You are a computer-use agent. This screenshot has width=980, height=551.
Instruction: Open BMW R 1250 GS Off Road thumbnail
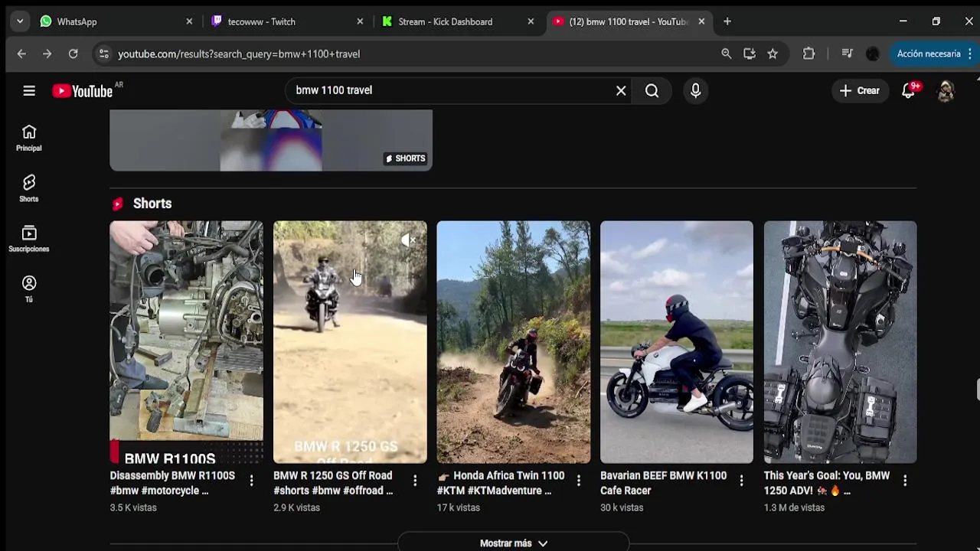coord(350,342)
